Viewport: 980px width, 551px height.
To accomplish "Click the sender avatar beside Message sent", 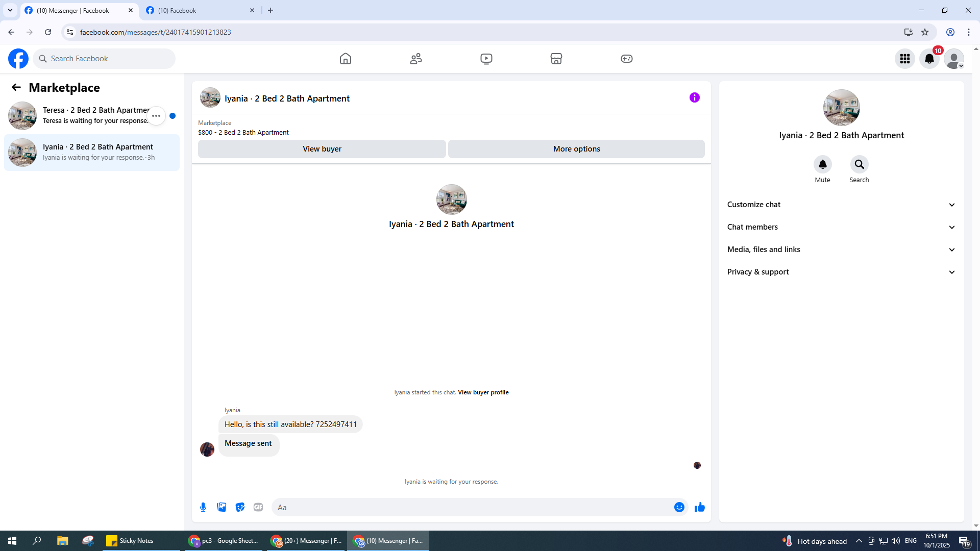I will (x=207, y=449).
